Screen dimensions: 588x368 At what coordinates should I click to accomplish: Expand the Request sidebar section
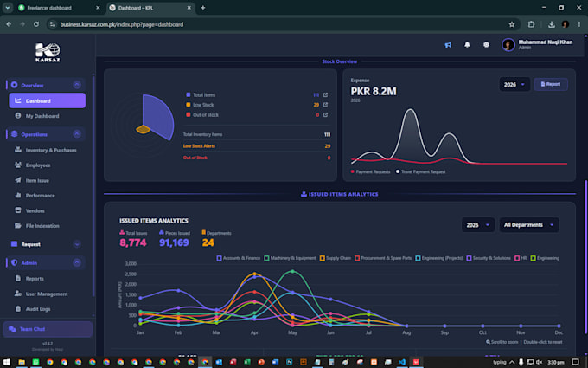tap(77, 244)
